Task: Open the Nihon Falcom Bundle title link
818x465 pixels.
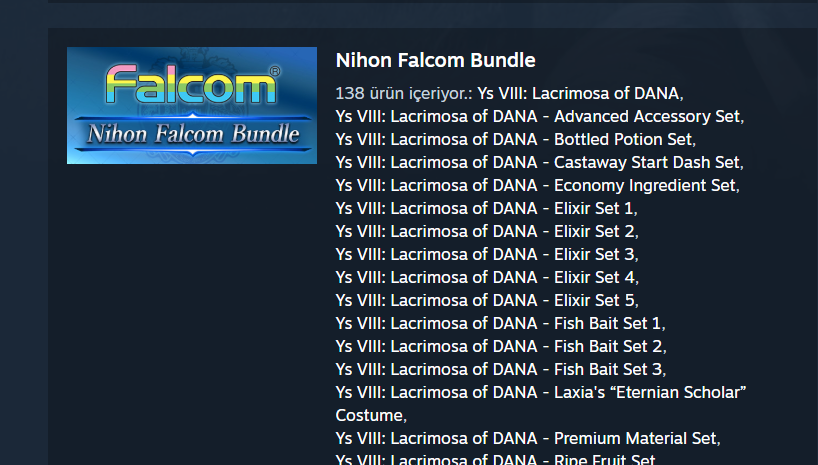Action: coord(435,60)
